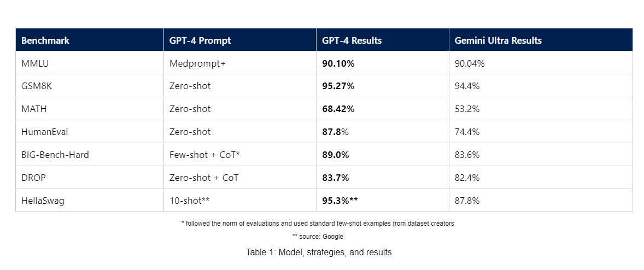
Task: Select the 74.4% Gemini Ultra result
Action: (467, 132)
